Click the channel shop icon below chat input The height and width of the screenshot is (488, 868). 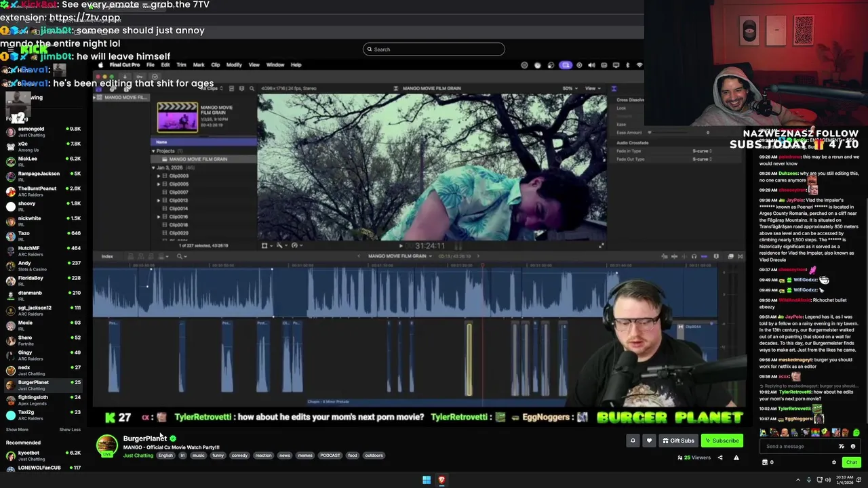pos(765,462)
